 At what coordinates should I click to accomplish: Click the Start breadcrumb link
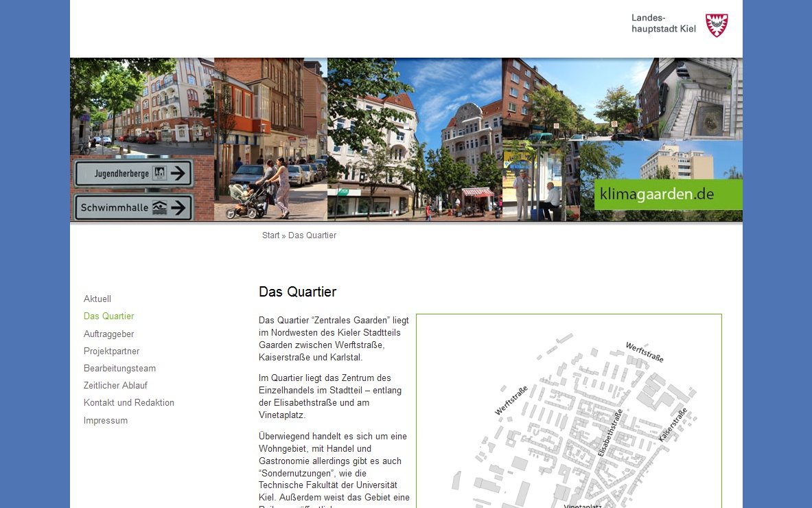(271, 235)
